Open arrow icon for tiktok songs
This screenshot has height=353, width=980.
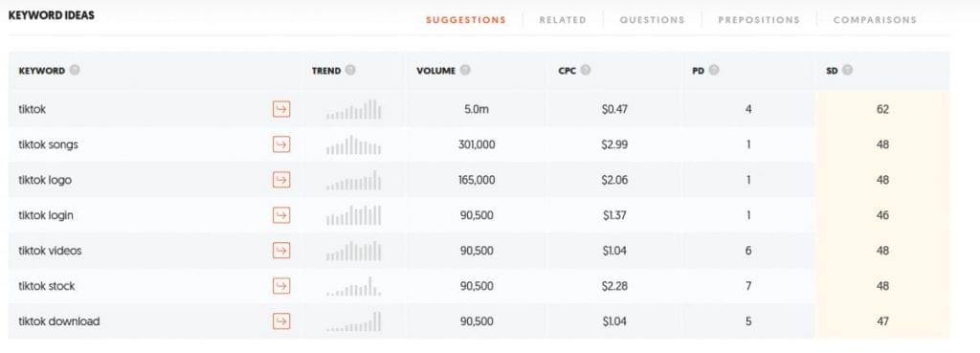(x=282, y=145)
